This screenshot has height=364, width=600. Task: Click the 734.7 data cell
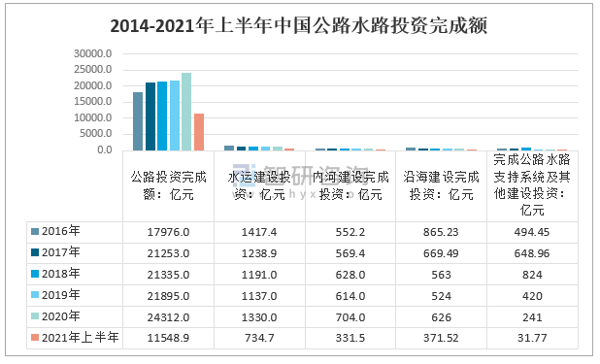[259, 338]
